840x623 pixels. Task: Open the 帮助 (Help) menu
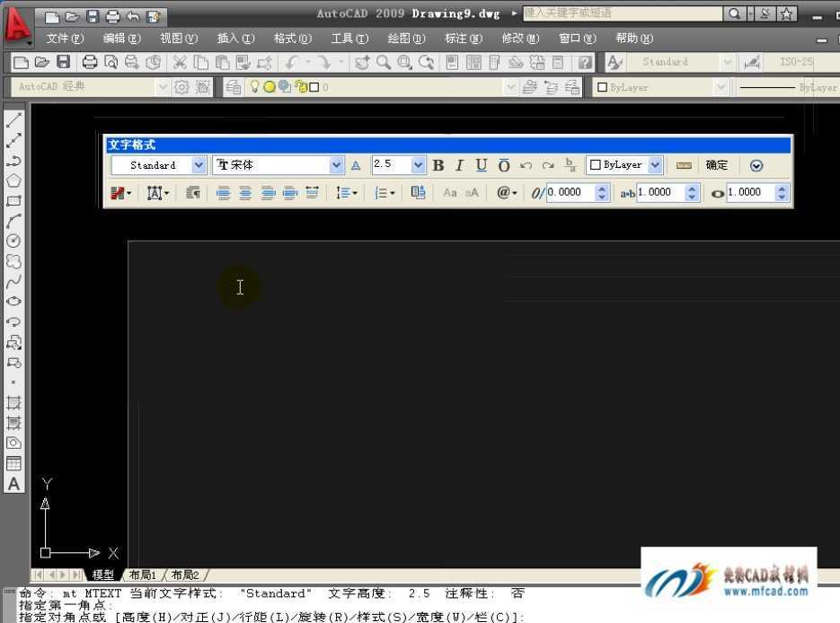pos(634,39)
